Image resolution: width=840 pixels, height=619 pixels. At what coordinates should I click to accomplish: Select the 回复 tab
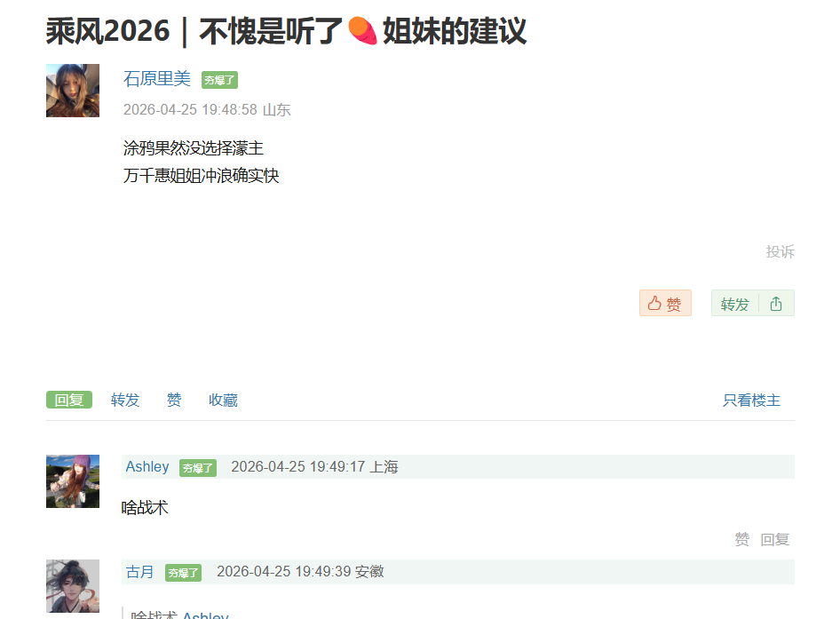point(69,400)
